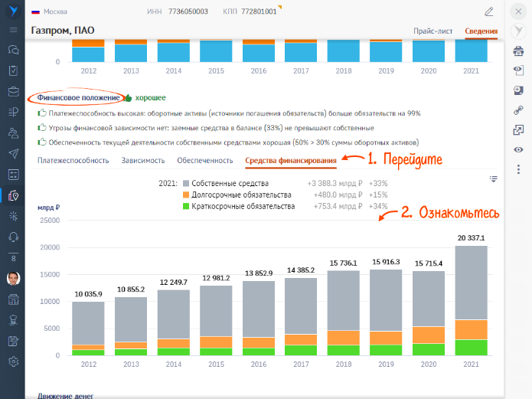Viewport: 532px width, 399px height.
Task: Click the 2021 bar in financing chart
Action: coord(471,300)
